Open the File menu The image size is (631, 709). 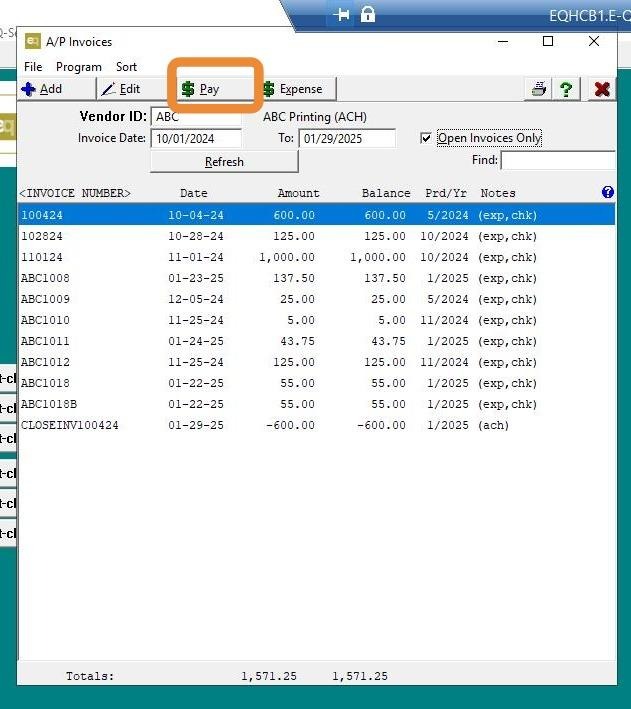[x=33, y=67]
